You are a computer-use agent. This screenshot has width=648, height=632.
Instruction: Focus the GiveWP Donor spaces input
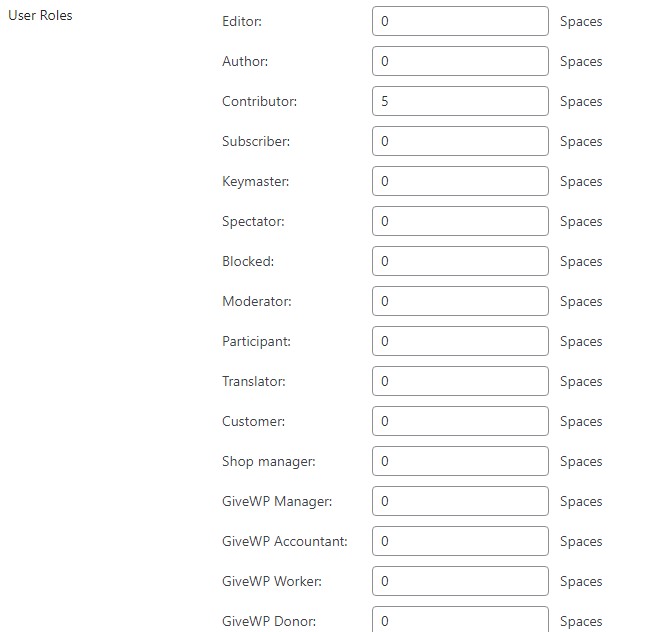(460, 619)
